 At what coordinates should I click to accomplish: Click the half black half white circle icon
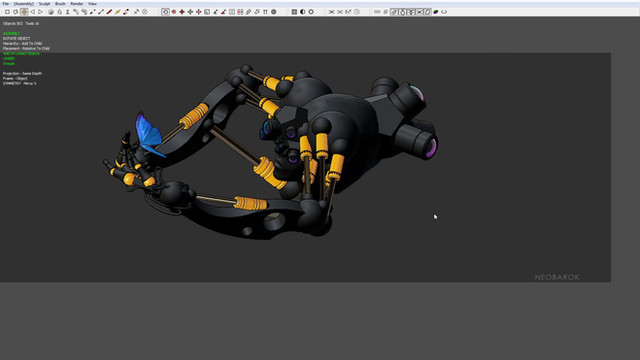pyautogui.click(x=302, y=12)
